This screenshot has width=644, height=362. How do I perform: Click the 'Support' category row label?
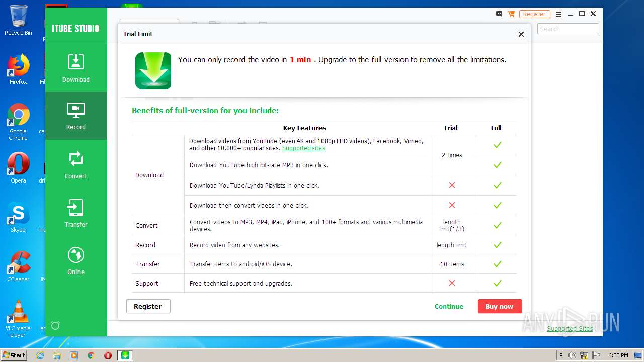coord(147,283)
